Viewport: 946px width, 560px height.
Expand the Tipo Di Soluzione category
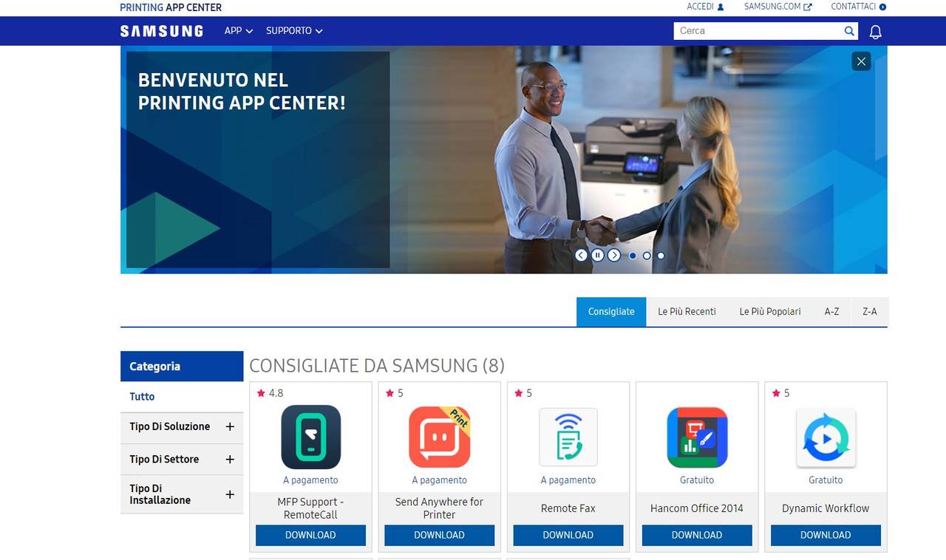coord(229,427)
